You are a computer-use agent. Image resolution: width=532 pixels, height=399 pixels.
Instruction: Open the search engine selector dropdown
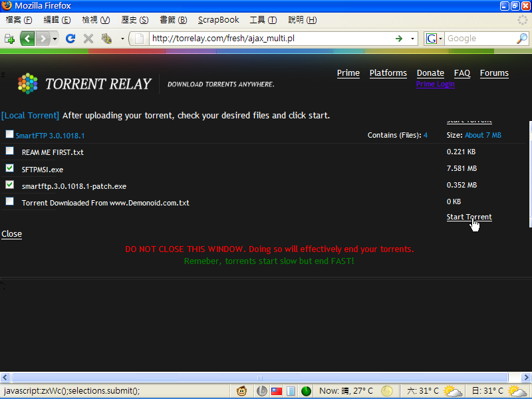point(440,39)
